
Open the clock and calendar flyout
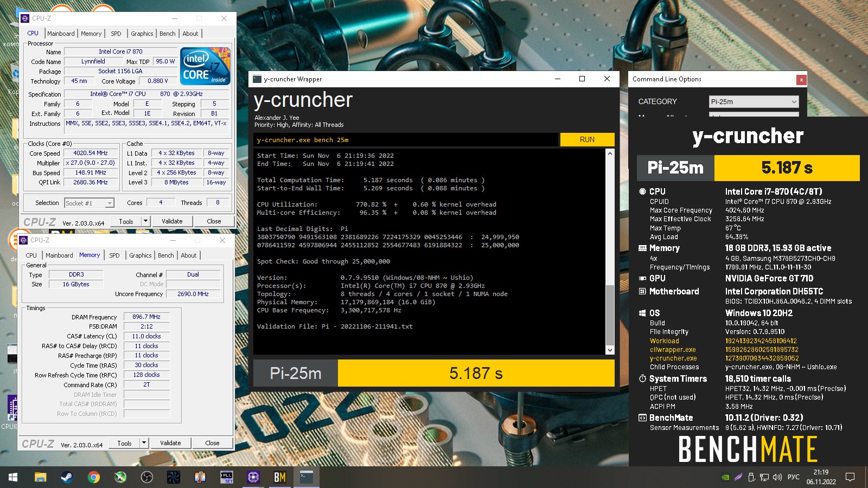821,477
